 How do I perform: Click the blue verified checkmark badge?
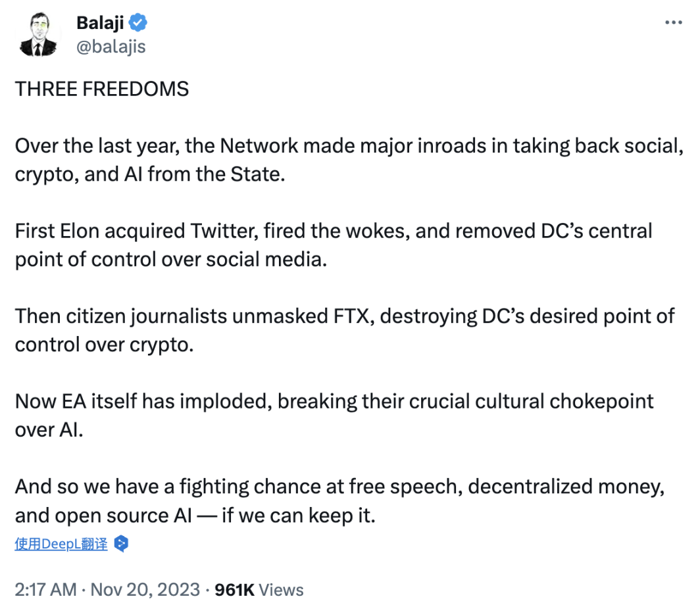click(x=138, y=22)
